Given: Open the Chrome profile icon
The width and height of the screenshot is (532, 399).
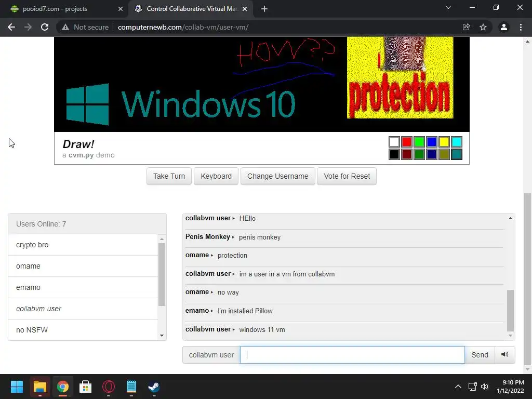Looking at the screenshot, I should [504, 27].
